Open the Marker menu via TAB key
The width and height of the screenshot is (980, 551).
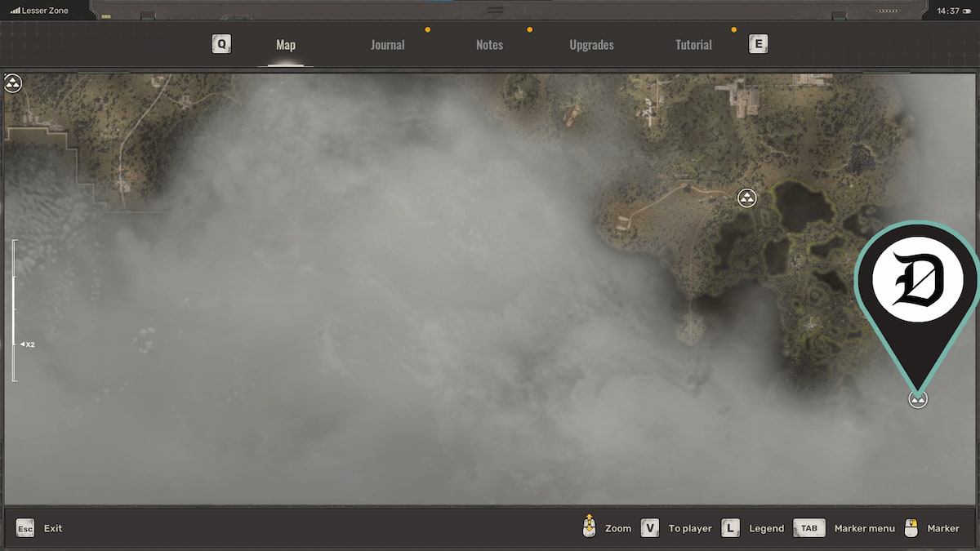(808, 528)
